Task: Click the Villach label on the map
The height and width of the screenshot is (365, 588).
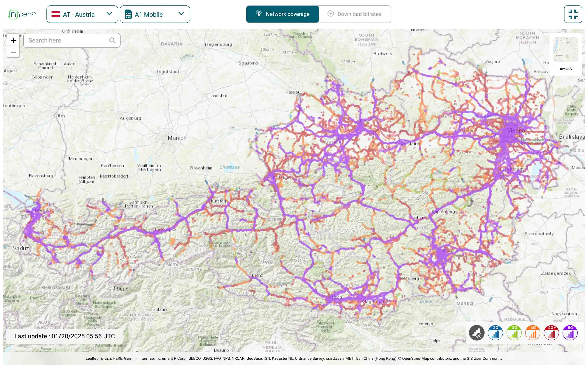Action: tap(335, 297)
